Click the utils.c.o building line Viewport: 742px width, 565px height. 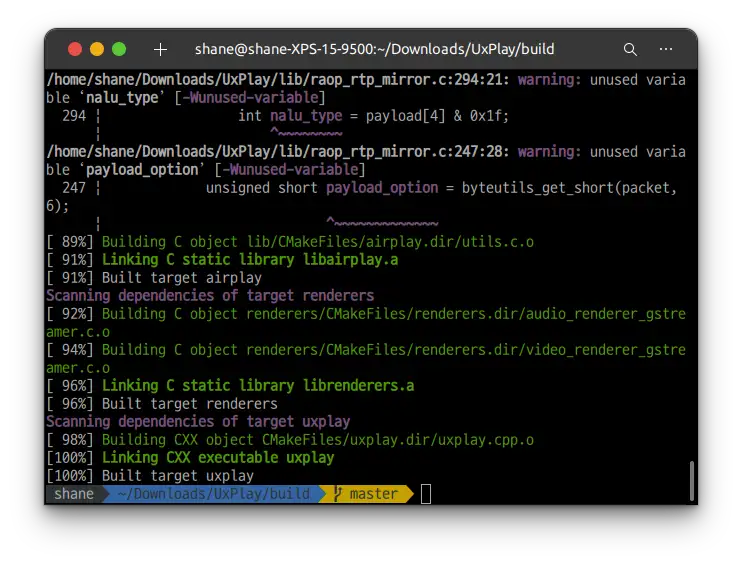[x=290, y=242]
